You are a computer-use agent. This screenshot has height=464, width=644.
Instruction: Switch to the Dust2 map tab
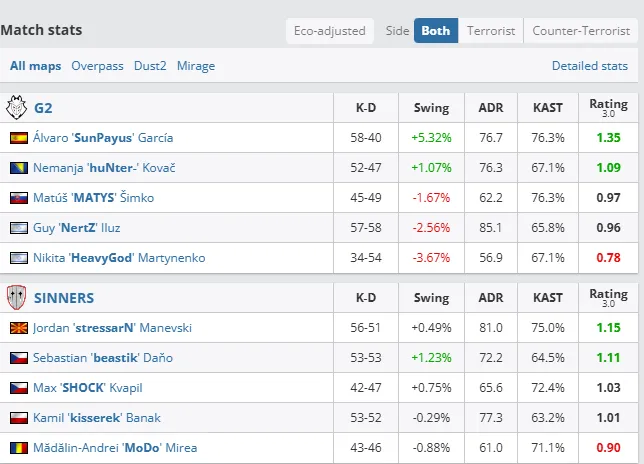(x=150, y=66)
